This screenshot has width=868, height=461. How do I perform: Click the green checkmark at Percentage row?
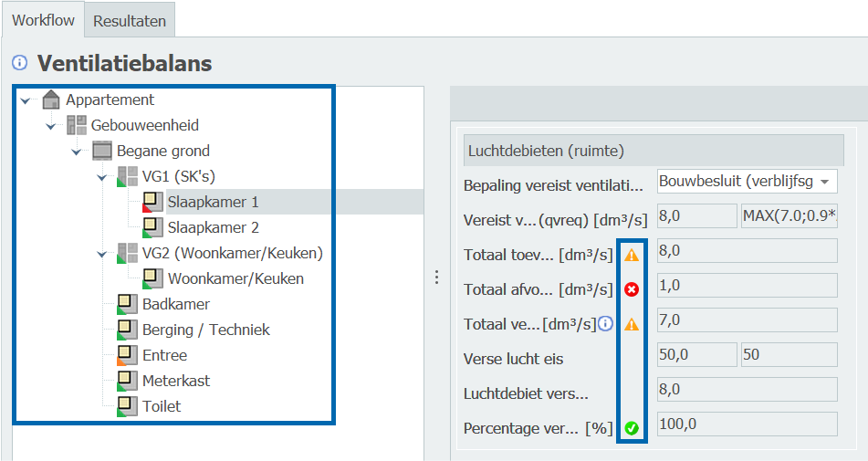click(x=632, y=427)
